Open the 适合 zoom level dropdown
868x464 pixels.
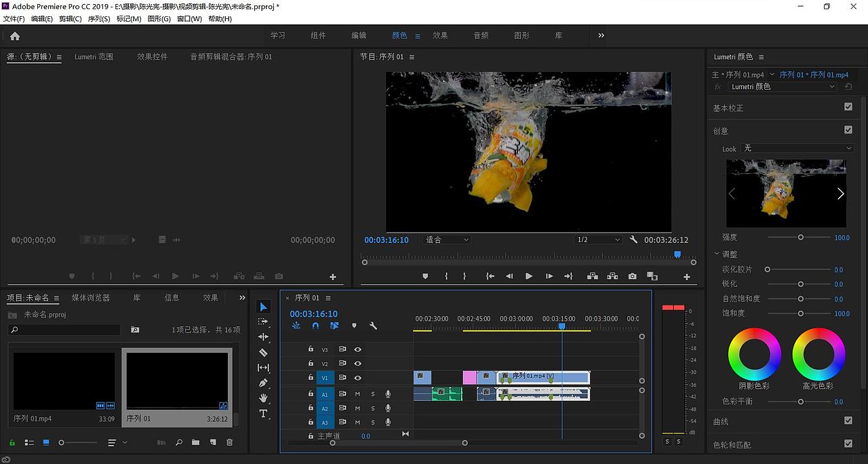[x=446, y=240]
